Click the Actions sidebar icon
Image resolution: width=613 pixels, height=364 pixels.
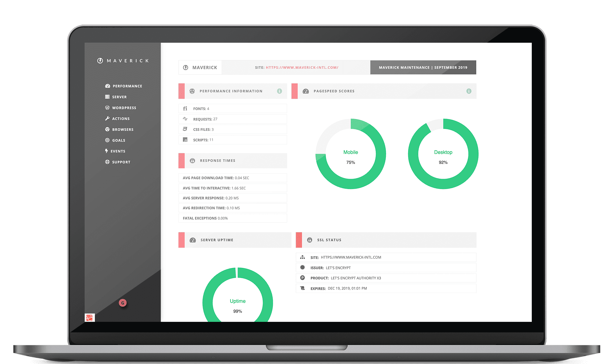click(107, 118)
